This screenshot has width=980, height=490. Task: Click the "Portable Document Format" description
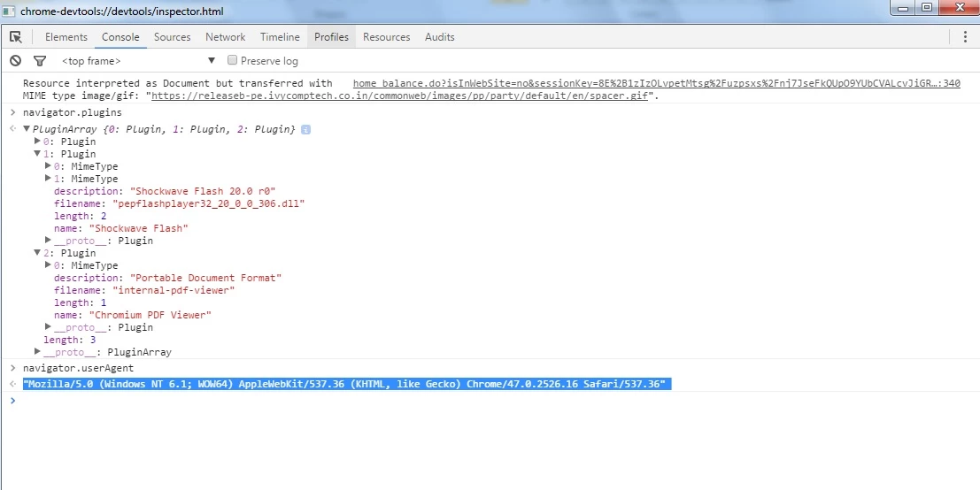point(205,278)
